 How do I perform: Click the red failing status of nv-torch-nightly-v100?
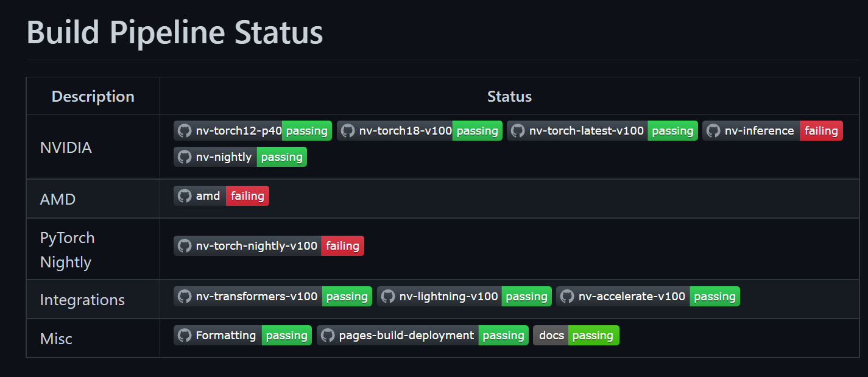[342, 246]
